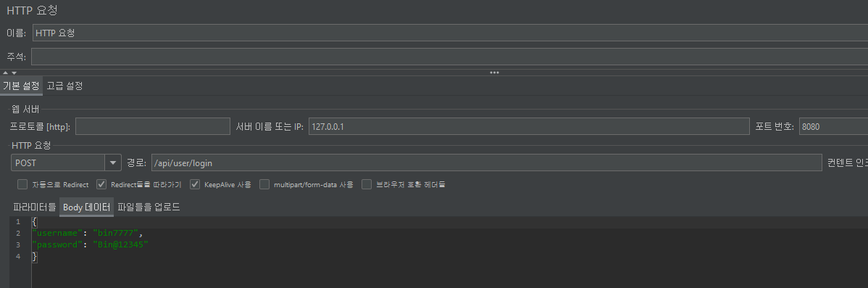This screenshot has width=868, height=288.
Task: Click the 이름 field with HTTP 요청
Action: point(450,33)
